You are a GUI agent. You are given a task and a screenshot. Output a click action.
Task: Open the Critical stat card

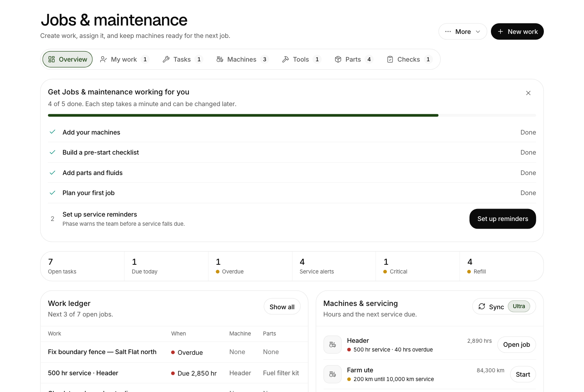(x=418, y=266)
